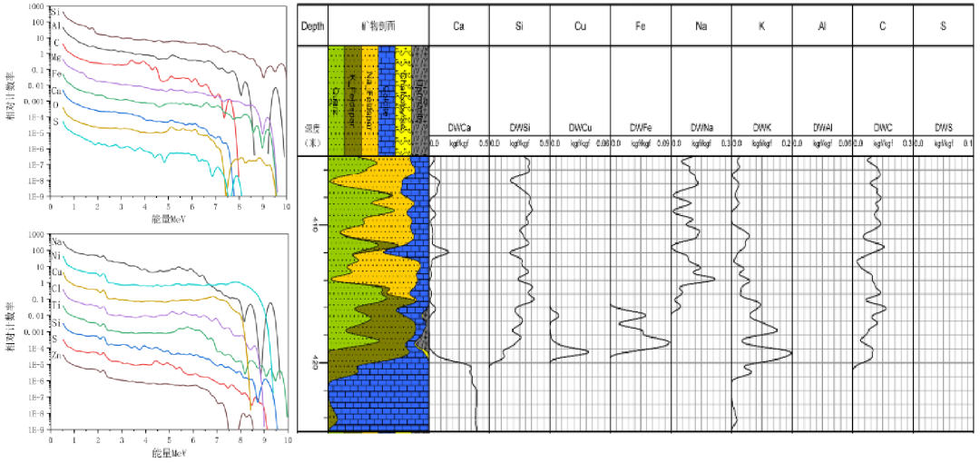This screenshot has width=980, height=463.
Task: Click the Fe track header in the log
Action: click(640, 25)
